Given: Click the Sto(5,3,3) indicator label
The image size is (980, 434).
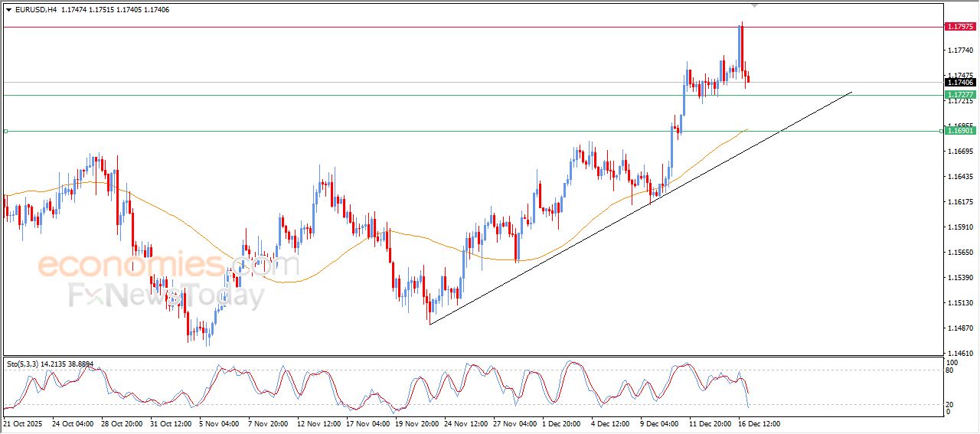Looking at the screenshot, I should click(x=23, y=364).
